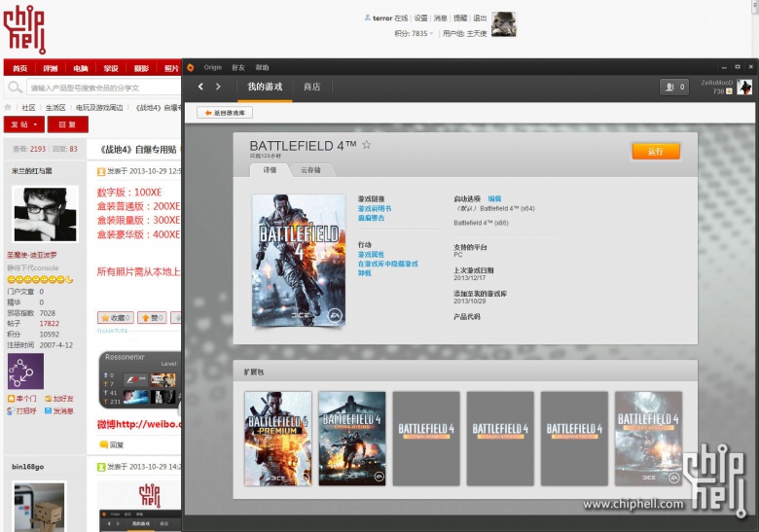Select the 云存储 cloud storage tab
The image size is (759, 532).
tap(310, 170)
